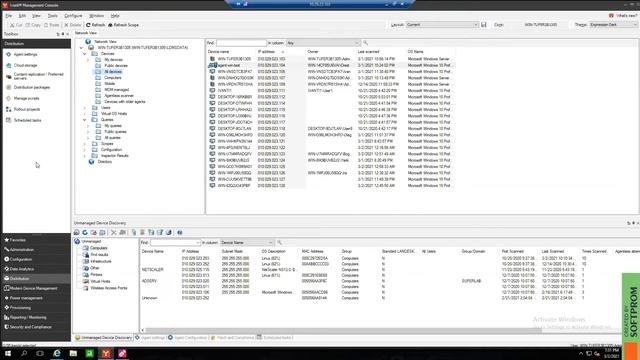Screen dimensions: 640x360
Task: Click the taskbar search icon
Action: point(24,353)
